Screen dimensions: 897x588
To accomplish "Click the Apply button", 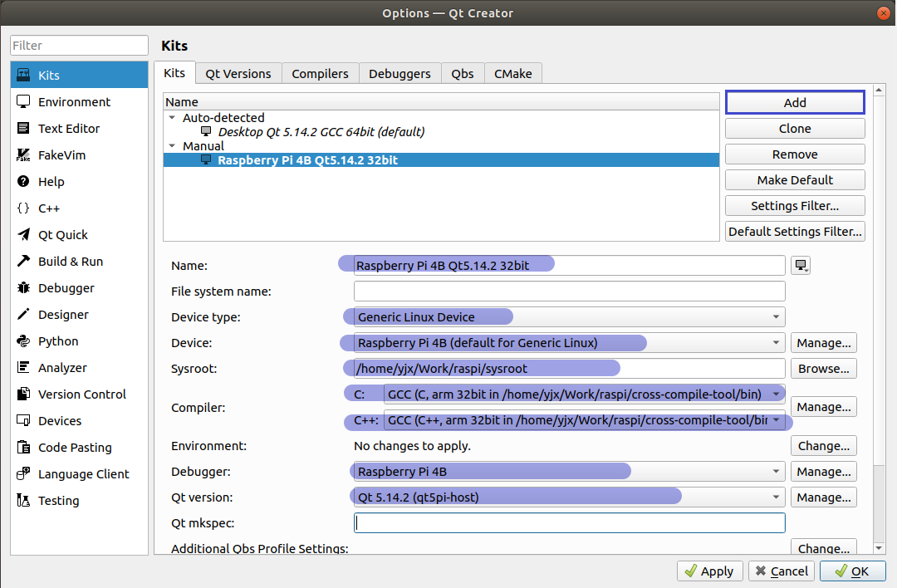I will click(710, 571).
